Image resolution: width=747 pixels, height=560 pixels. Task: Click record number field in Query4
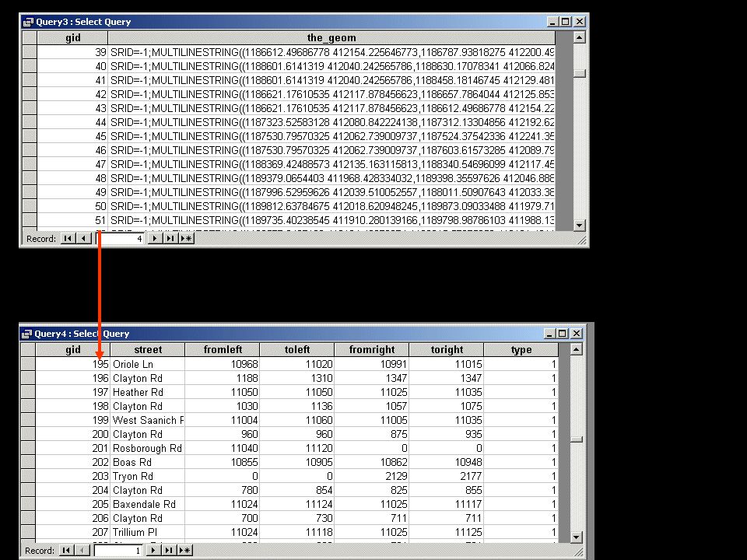click(x=118, y=551)
